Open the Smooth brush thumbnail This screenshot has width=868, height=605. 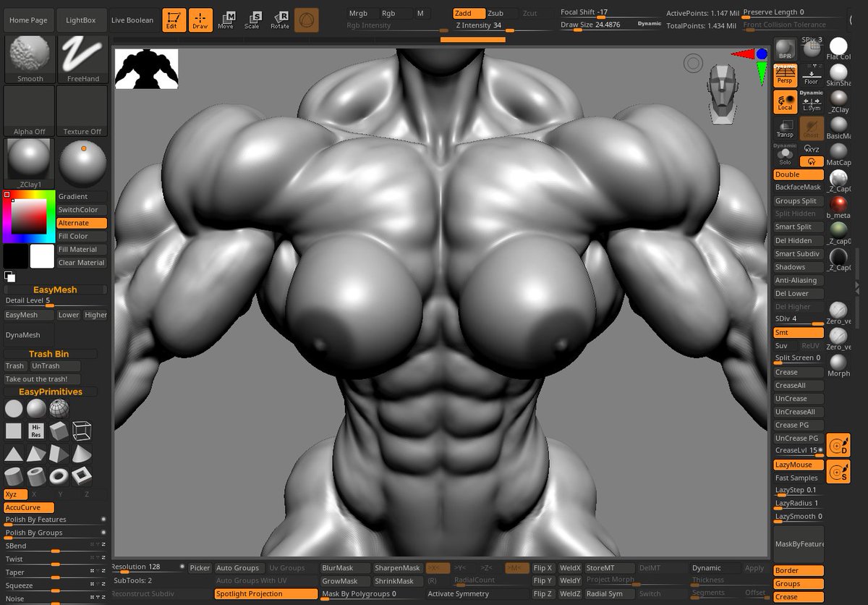point(30,59)
